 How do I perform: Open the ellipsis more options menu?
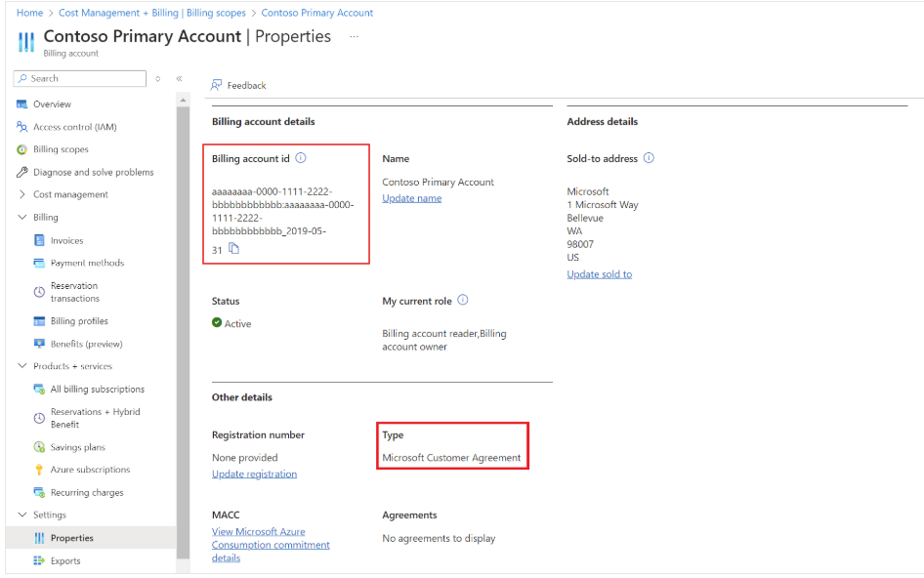pos(354,36)
